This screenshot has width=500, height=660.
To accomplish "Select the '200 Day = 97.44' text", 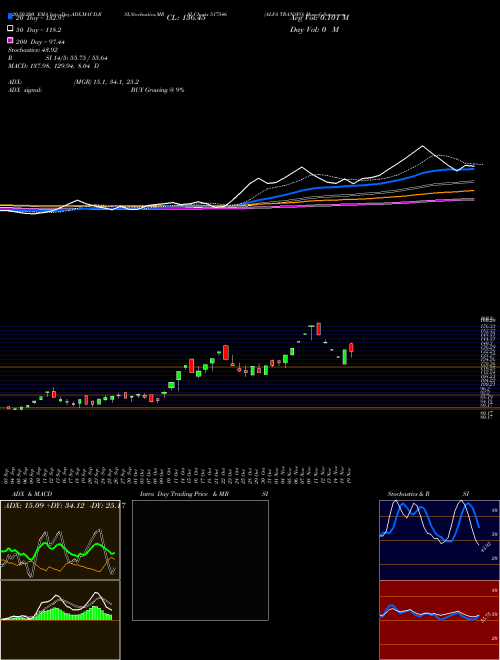I will pos(40,42).
